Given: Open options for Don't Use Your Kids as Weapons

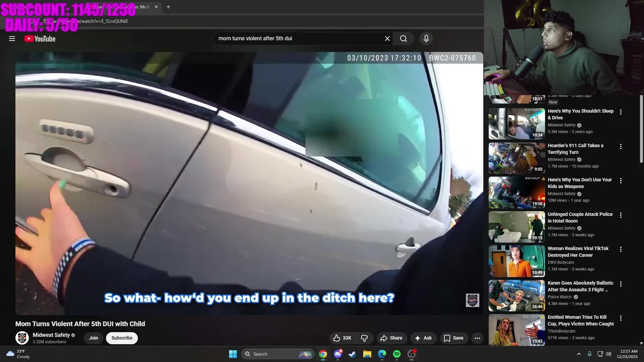Looking at the screenshot, I should coord(621,180).
